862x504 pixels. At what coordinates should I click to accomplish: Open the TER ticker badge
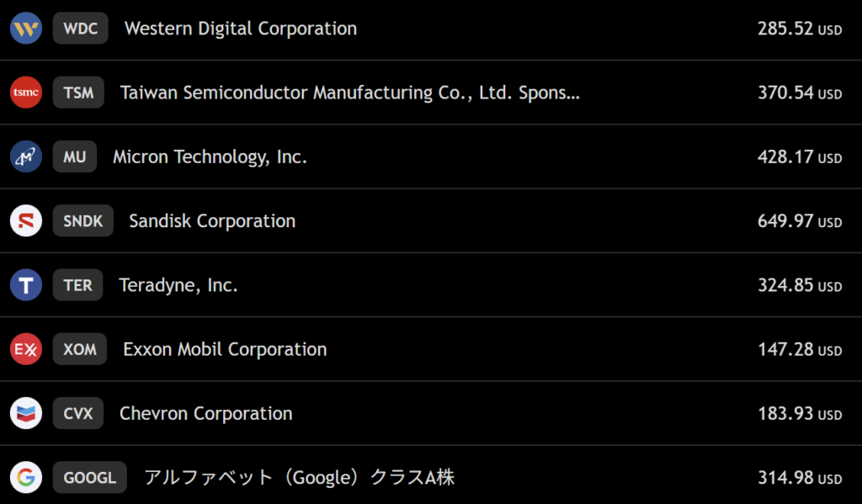point(77,285)
